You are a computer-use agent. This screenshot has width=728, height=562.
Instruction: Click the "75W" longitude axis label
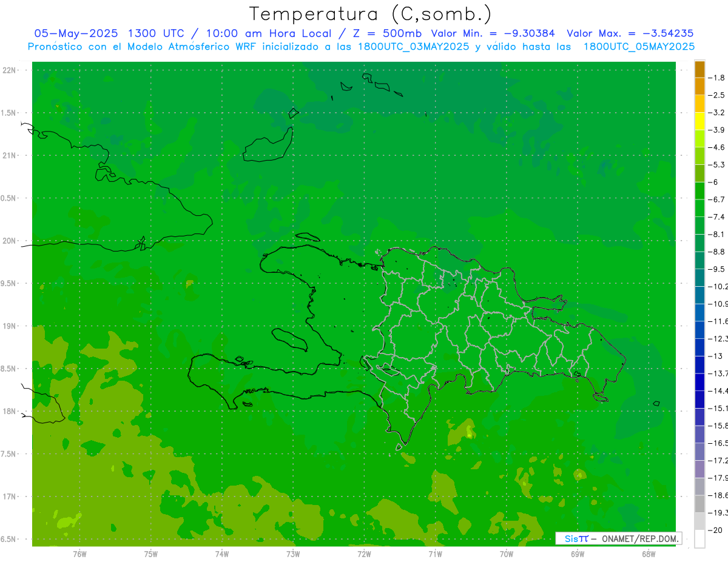point(150,554)
